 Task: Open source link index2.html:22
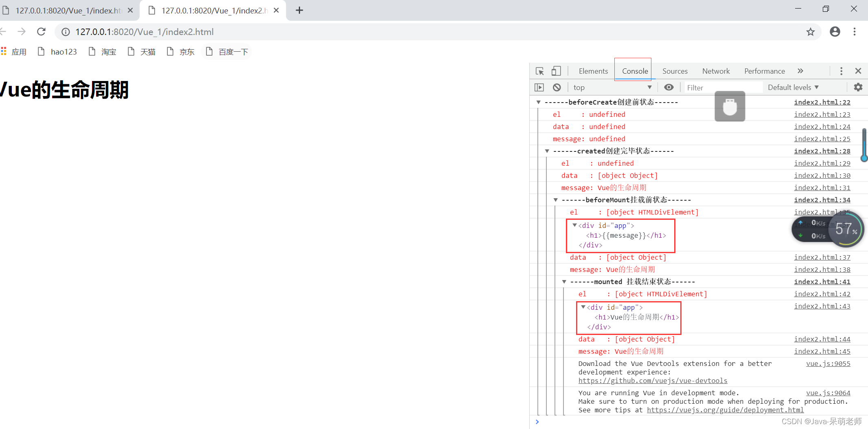click(822, 102)
